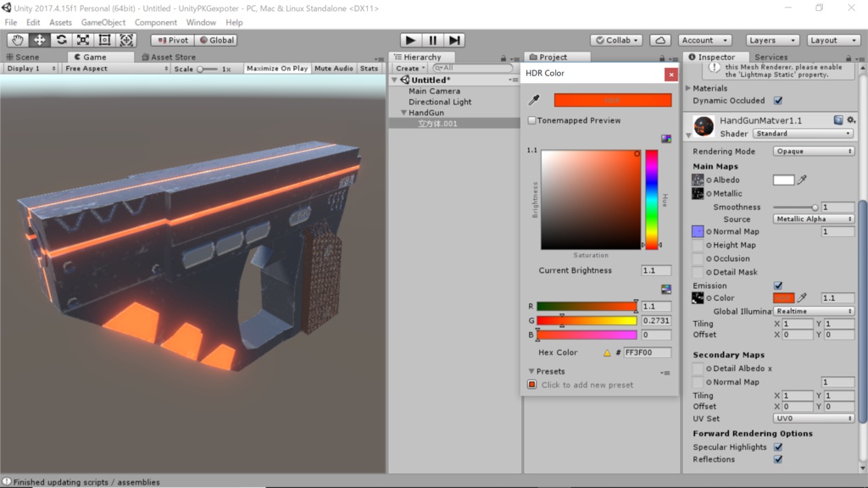
Task: Toggle Specular Highlights checkbox
Action: [778, 447]
